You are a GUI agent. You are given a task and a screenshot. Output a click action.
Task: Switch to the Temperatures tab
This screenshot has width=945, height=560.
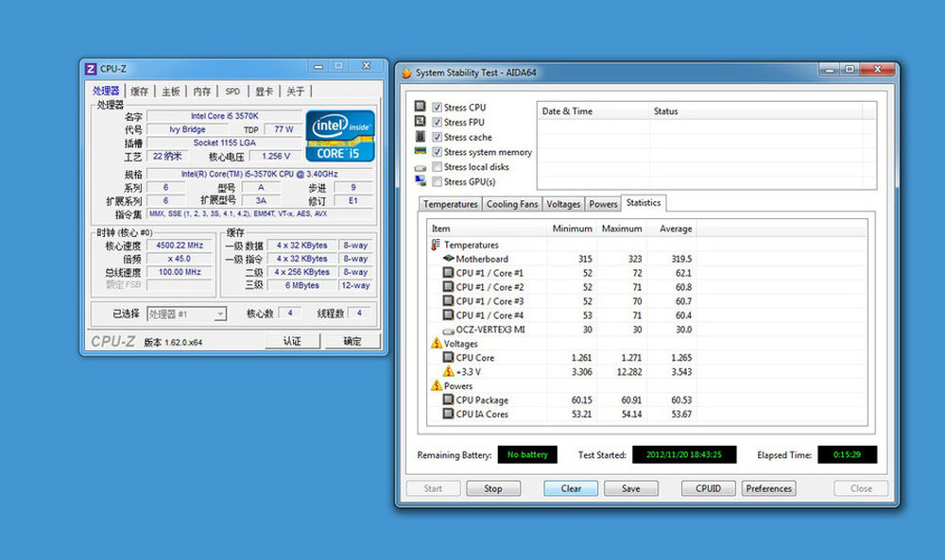tap(450, 204)
